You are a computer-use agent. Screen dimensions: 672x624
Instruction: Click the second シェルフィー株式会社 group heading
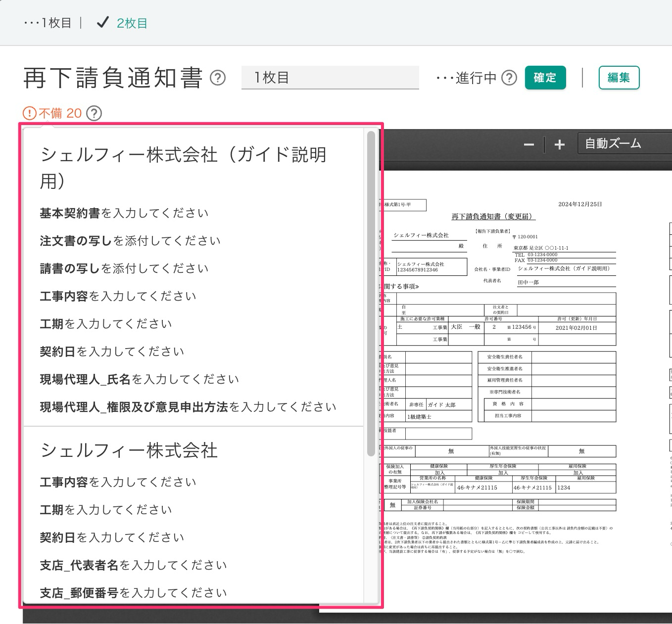point(129,450)
